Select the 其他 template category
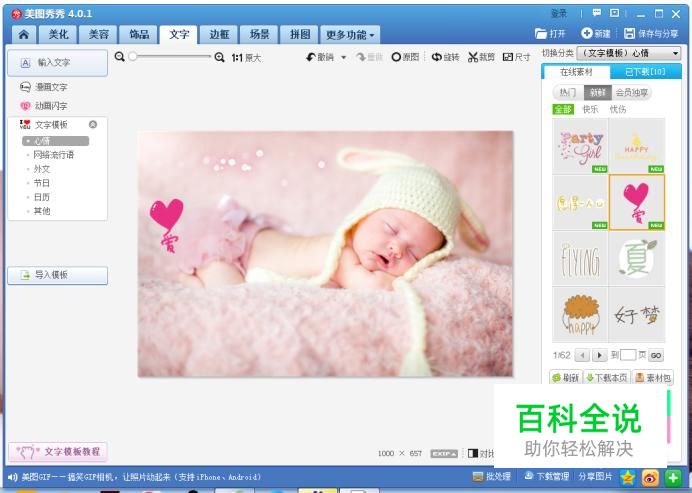The width and height of the screenshot is (692, 493). tap(41, 211)
